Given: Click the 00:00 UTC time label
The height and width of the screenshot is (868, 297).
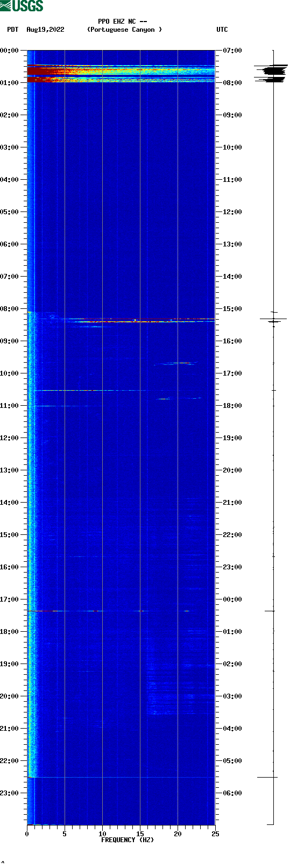Looking at the screenshot, I should (232, 599).
